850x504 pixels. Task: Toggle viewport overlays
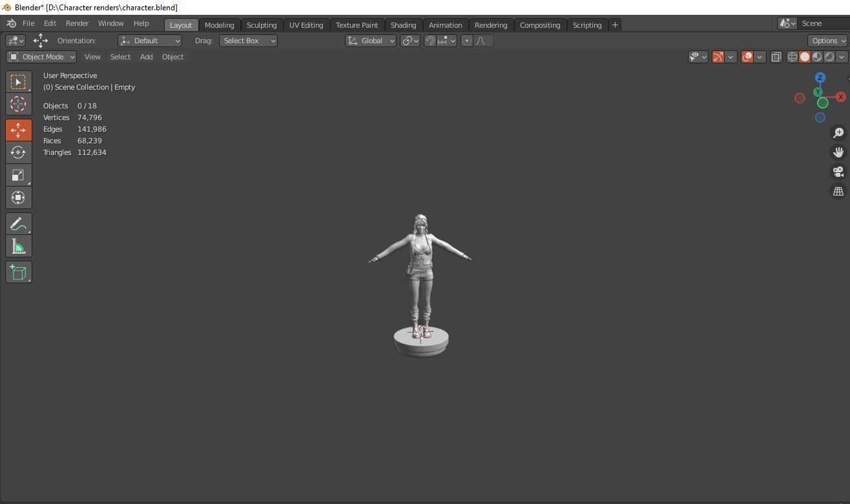tap(747, 57)
